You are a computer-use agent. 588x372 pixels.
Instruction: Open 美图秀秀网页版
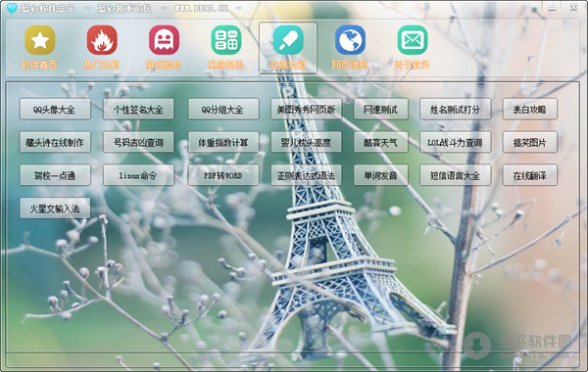point(306,110)
